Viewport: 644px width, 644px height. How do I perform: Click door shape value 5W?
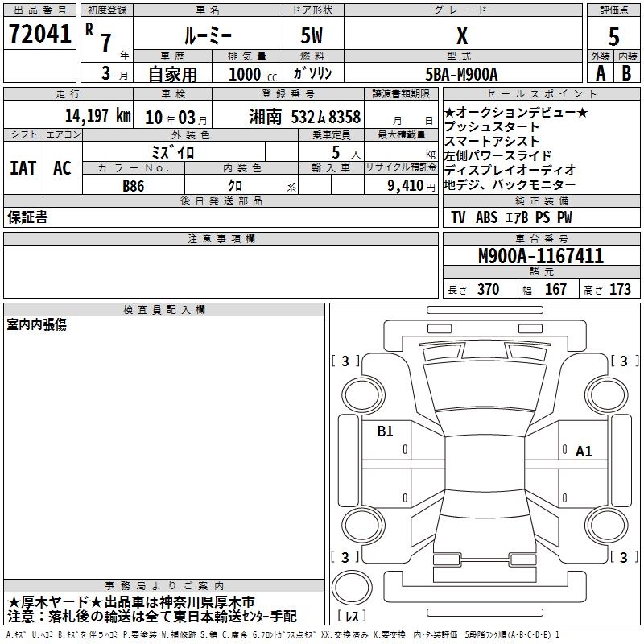tap(312, 35)
